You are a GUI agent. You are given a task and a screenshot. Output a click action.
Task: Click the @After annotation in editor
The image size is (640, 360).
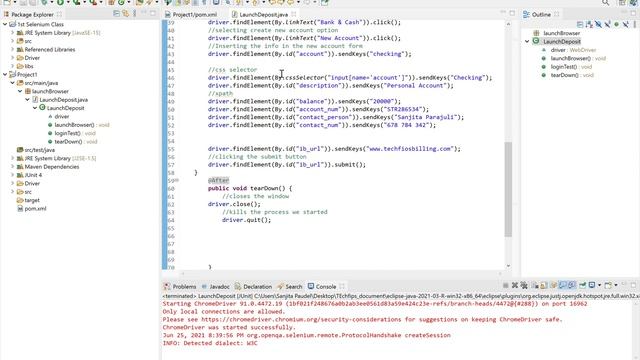pyautogui.click(x=218, y=180)
